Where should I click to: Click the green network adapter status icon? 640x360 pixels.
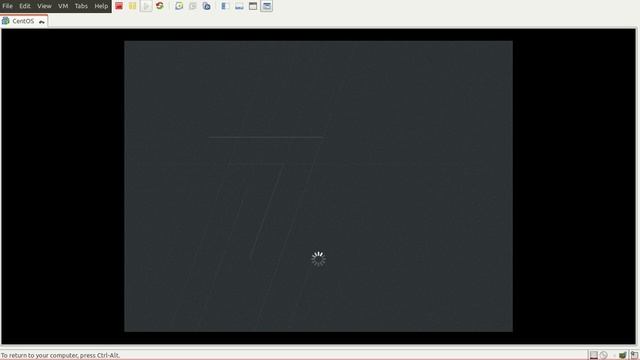(622, 356)
